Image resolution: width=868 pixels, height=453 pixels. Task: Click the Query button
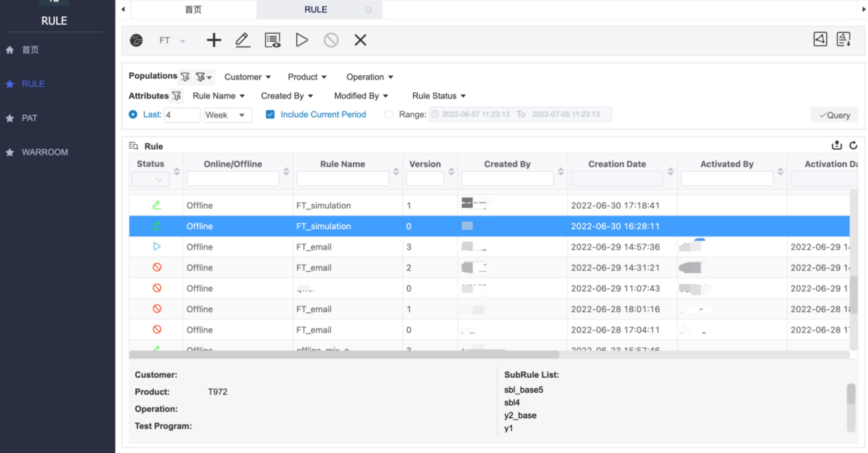point(834,115)
